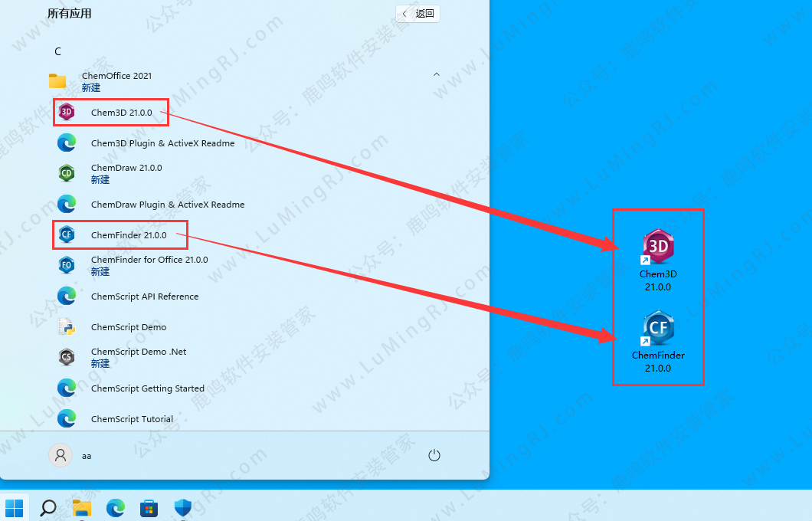The width and height of the screenshot is (812, 521).
Task: Click the 所有应用 heading
Action: point(70,14)
